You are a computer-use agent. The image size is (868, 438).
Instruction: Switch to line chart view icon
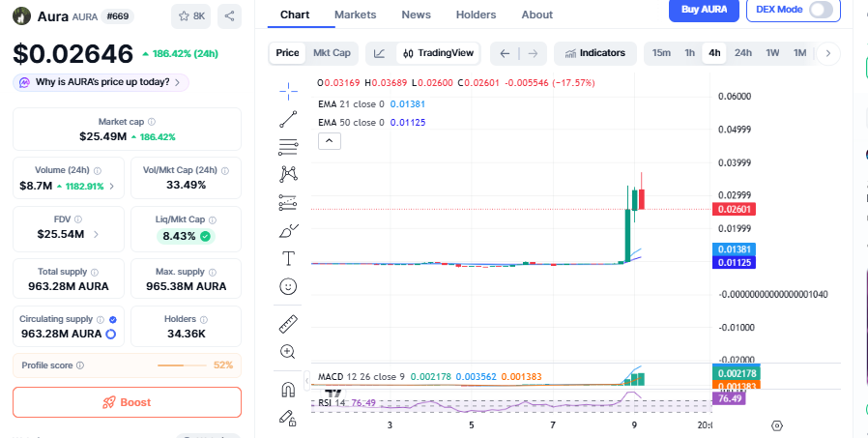[x=379, y=53]
